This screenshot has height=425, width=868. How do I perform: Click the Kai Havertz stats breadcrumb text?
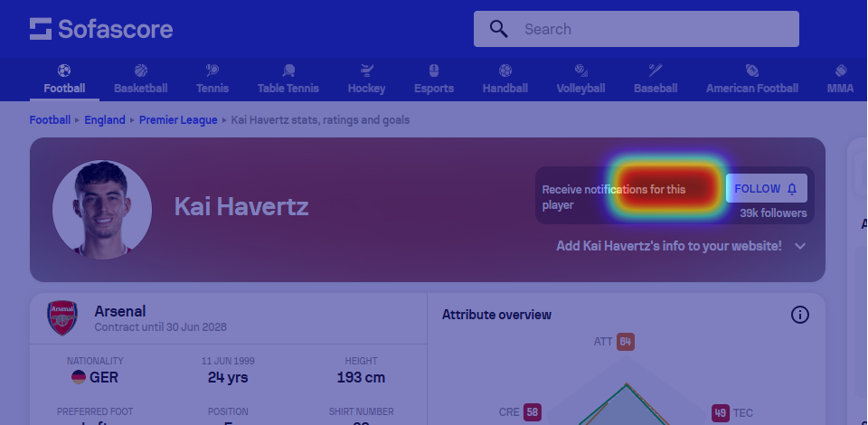320,120
